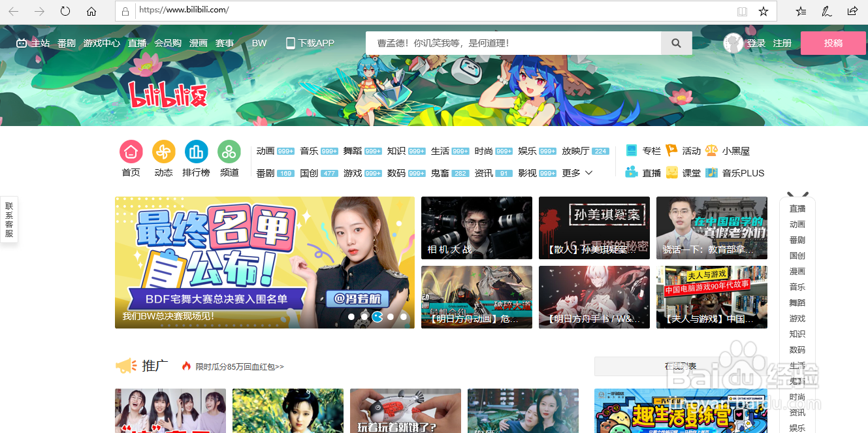Open 小黑屋 scales icon link
868x433 pixels.
(x=728, y=151)
